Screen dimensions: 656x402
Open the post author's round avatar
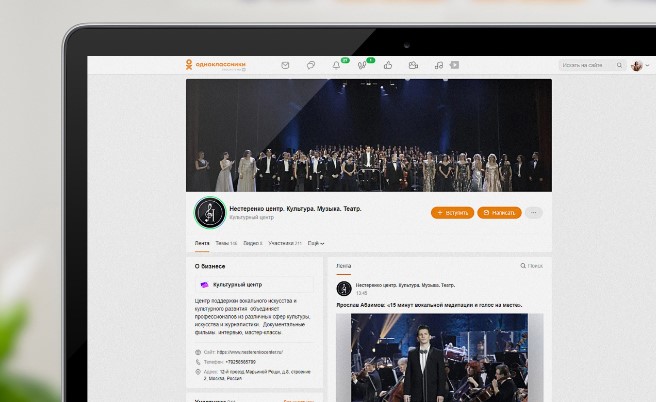344,288
